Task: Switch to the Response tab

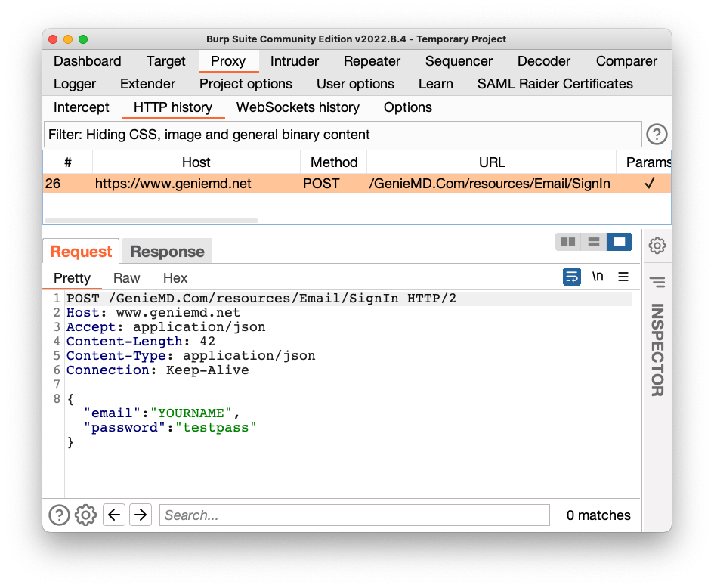Action: click(x=167, y=252)
